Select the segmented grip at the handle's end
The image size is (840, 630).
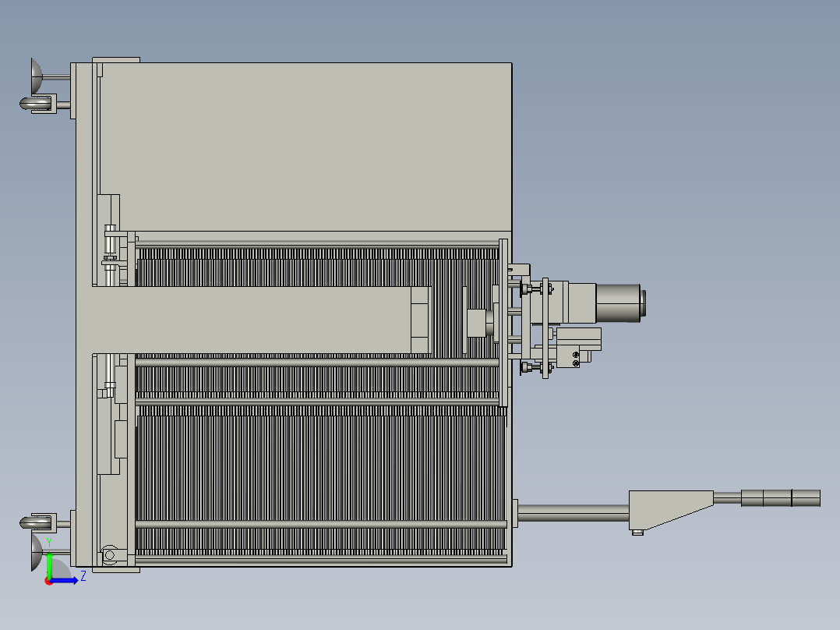click(x=781, y=498)
